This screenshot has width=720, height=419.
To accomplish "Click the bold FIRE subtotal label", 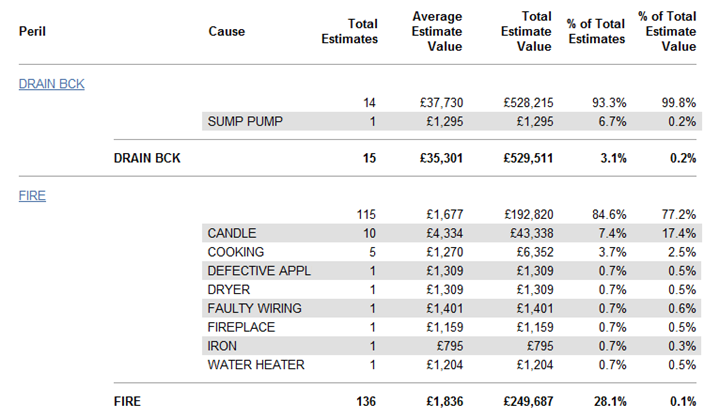I will [x=127, y=402].
